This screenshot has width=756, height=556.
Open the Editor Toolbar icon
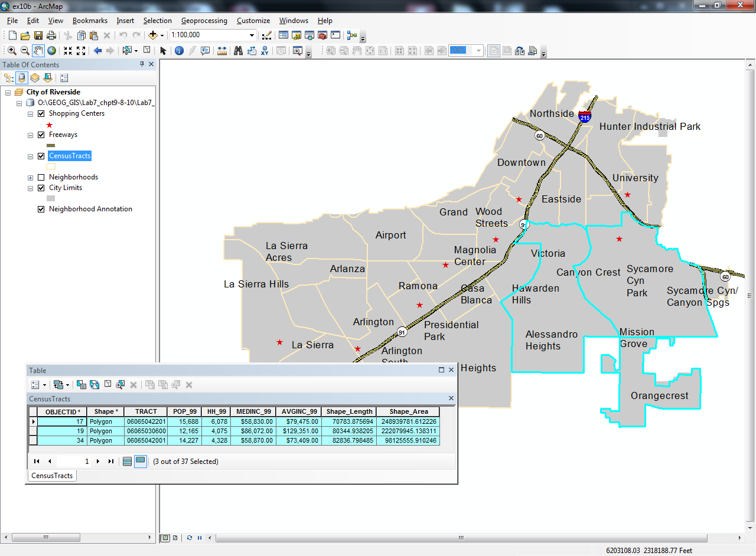pyautogui.click(x=266, y=35)
